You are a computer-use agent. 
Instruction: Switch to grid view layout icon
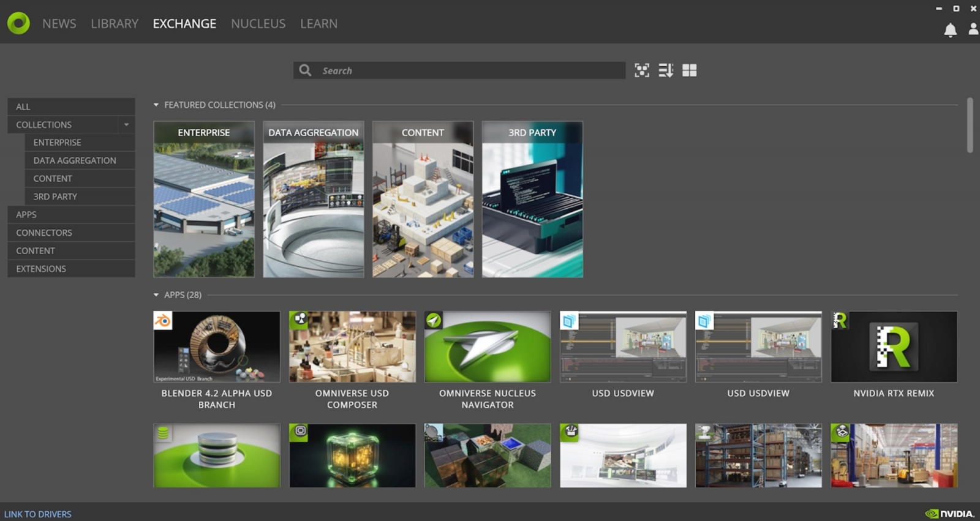pyautogui.click(x=689, y=70)
